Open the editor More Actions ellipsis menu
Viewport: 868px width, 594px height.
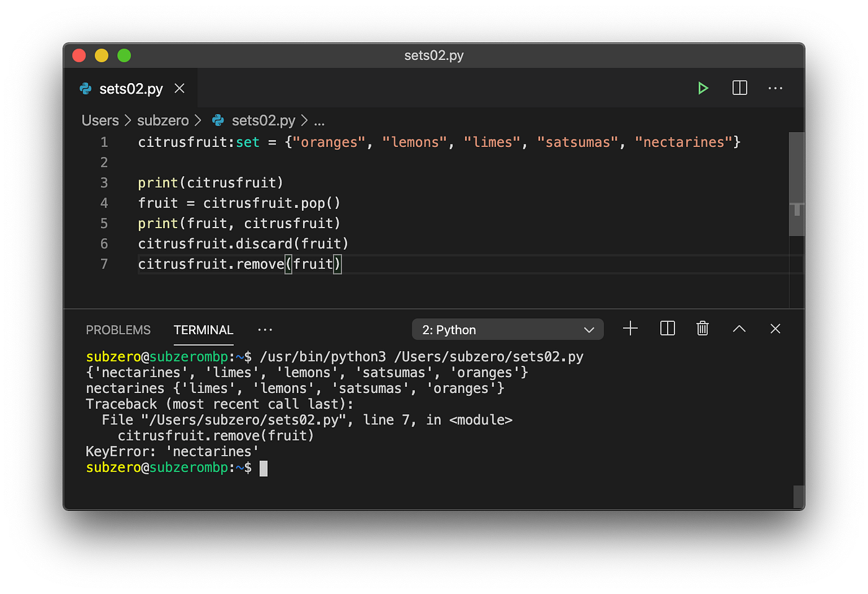pyautogui.click(x=775, y=88)
